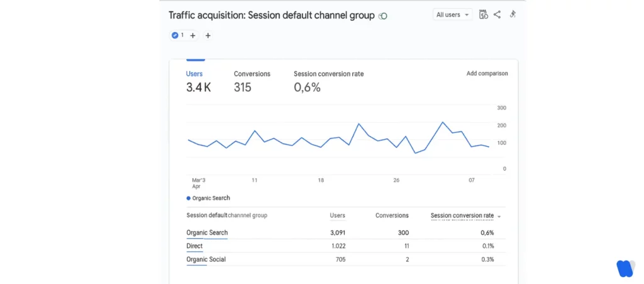Sort by Session conversion rate column header
This screenshot has width=644, height=284.
pyautogui.click(x=462, y=215)
